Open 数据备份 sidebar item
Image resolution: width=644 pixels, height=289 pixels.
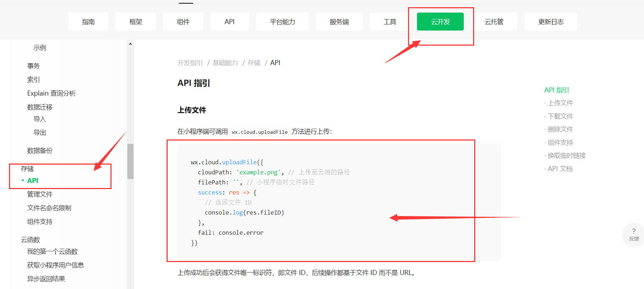point(40,150)
